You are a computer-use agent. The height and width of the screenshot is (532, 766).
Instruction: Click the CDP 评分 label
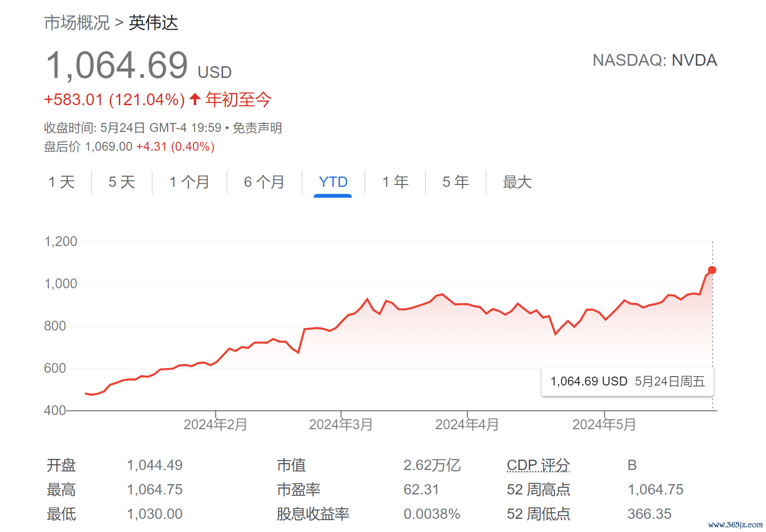[538, 465]
